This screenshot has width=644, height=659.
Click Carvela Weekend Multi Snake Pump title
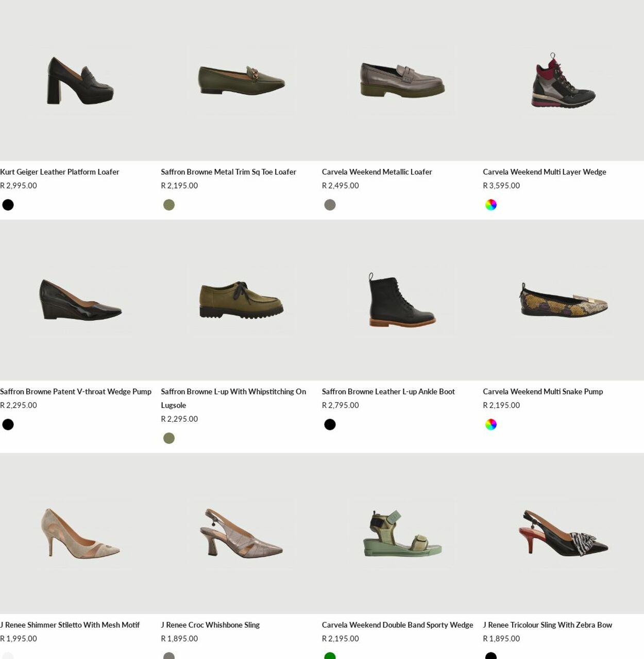(543, 392)
